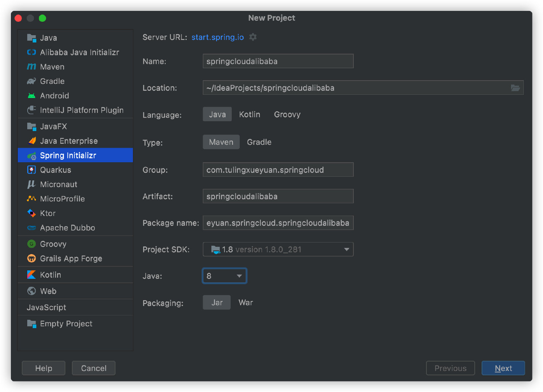The image size is (543, 392).
Task: Click the Micronaut icon in sidebar
Action: [x=32, y=184]
